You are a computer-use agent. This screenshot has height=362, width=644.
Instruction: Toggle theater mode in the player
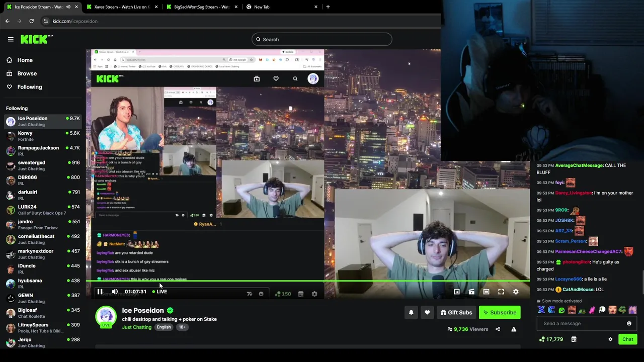[486, 292]
